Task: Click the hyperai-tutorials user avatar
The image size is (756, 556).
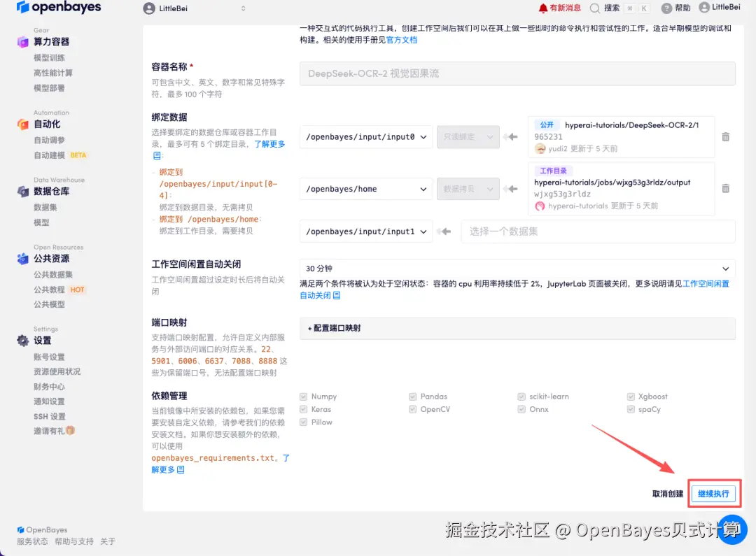Action: pos(540,206)
